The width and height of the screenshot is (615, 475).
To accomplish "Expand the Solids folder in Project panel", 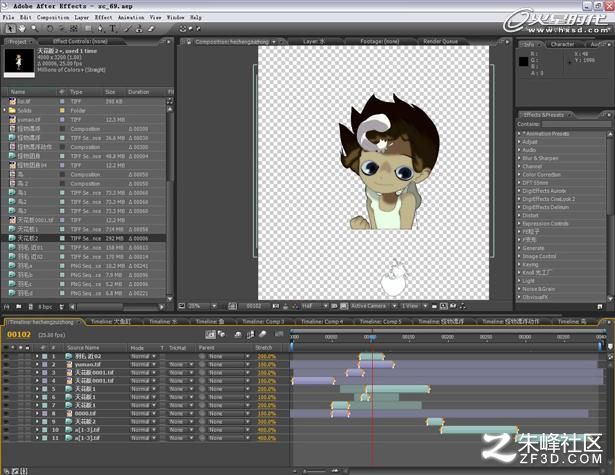I will (x=5, y=111).
